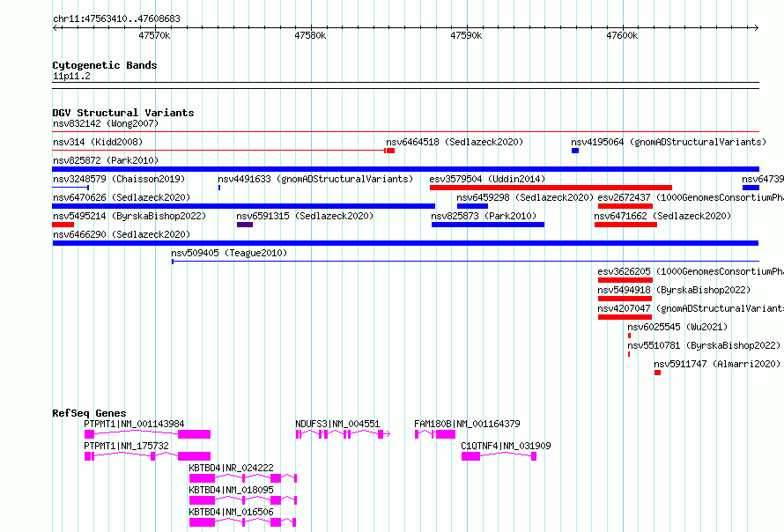Viewport: 784px width, 532px height.
Task: Click the thick blue bar under nsv6466290
Action: tap(405, 243)
